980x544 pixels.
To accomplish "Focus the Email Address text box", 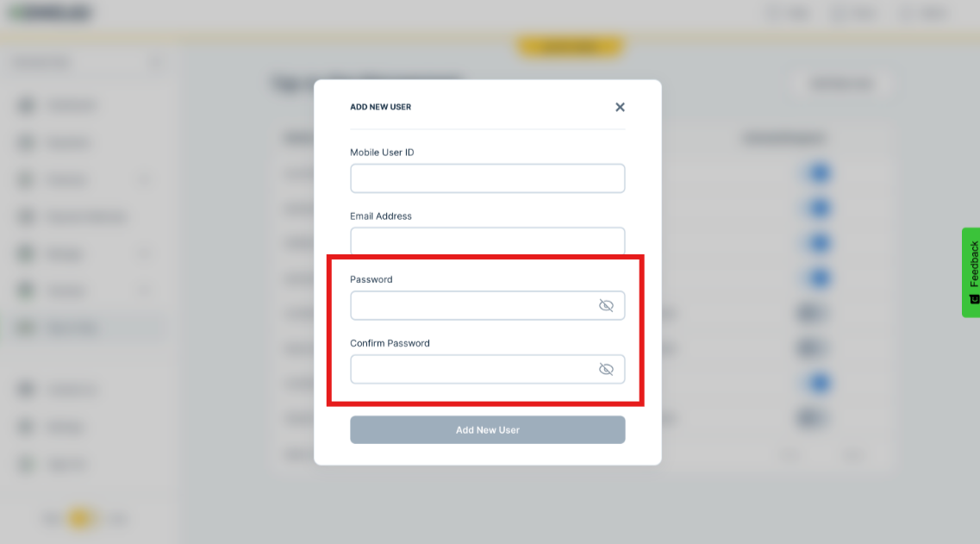I will 487,241.
